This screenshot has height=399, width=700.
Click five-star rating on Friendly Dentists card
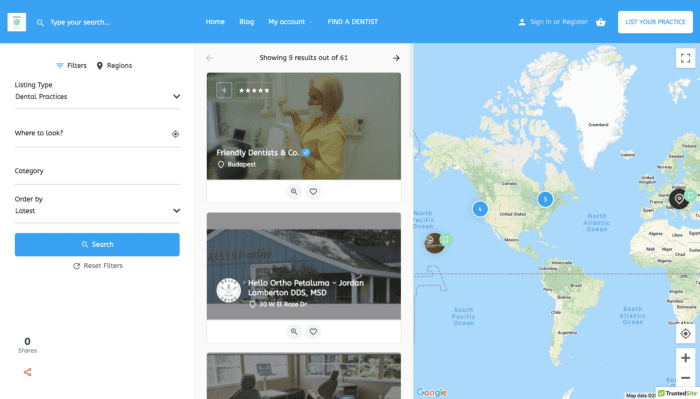(254, 90)
